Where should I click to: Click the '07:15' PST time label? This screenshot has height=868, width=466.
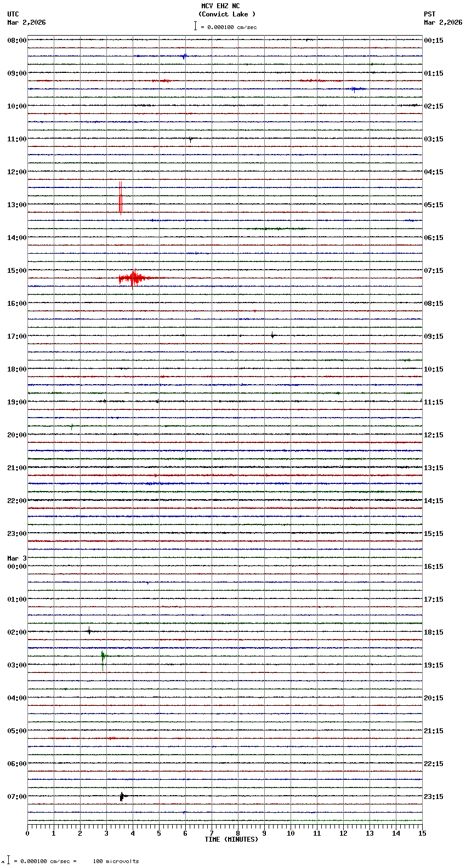pos(434,271)
